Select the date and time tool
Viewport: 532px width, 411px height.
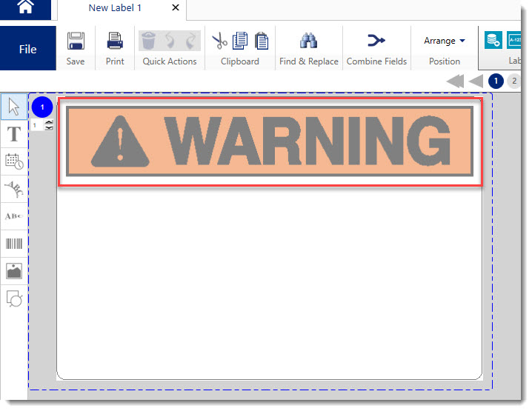(13, 161)
